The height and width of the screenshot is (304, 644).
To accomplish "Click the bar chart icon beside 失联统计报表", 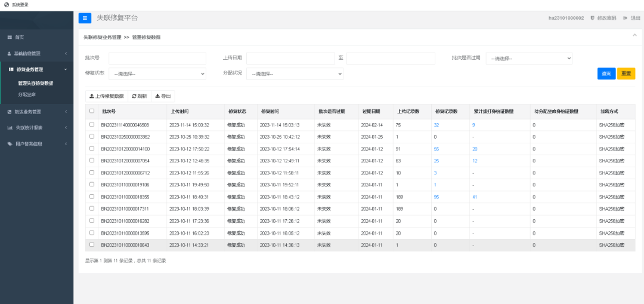I will (10, 128).
